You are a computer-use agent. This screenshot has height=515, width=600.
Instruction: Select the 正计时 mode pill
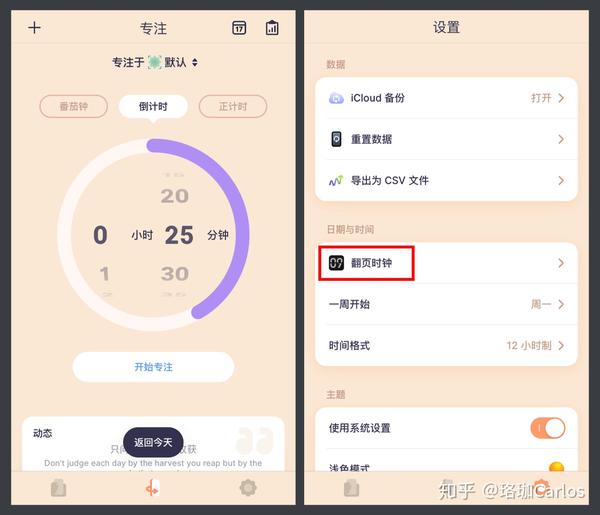[233, 106]
